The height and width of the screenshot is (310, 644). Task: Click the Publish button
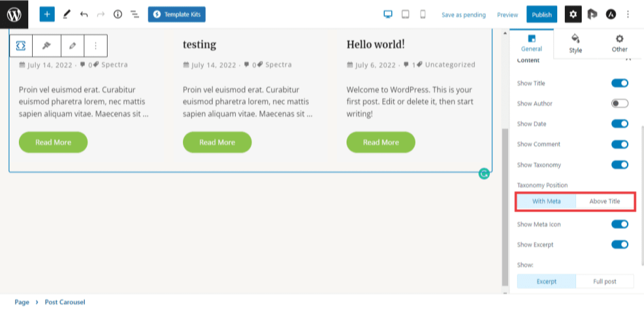(x=541, y=14)
